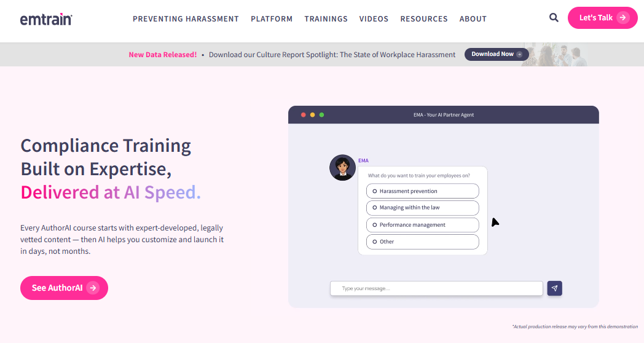The width and height of the screenshot is (644, 343).
Task: Open the Platform menu
Action: point(272,19)
